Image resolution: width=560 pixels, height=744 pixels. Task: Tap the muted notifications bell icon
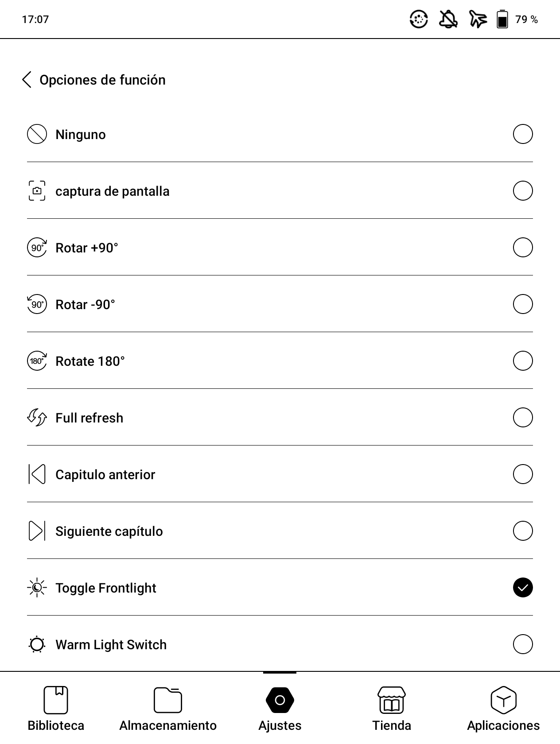448,19
